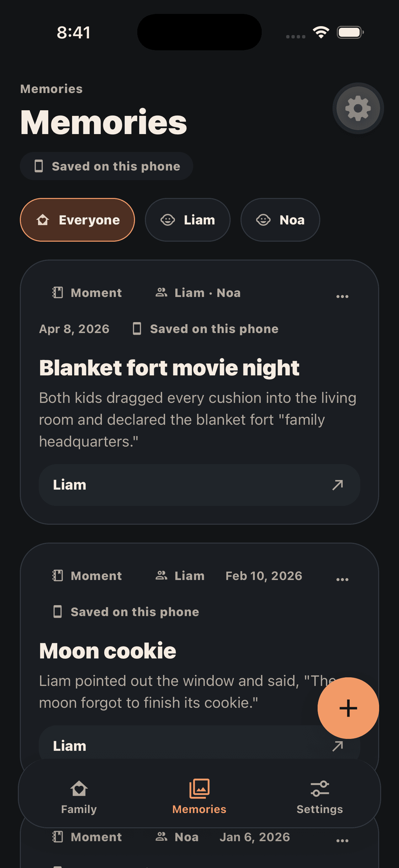Open settings via the gear icon
The image size is (399, 868).
[x=358, y=108]
